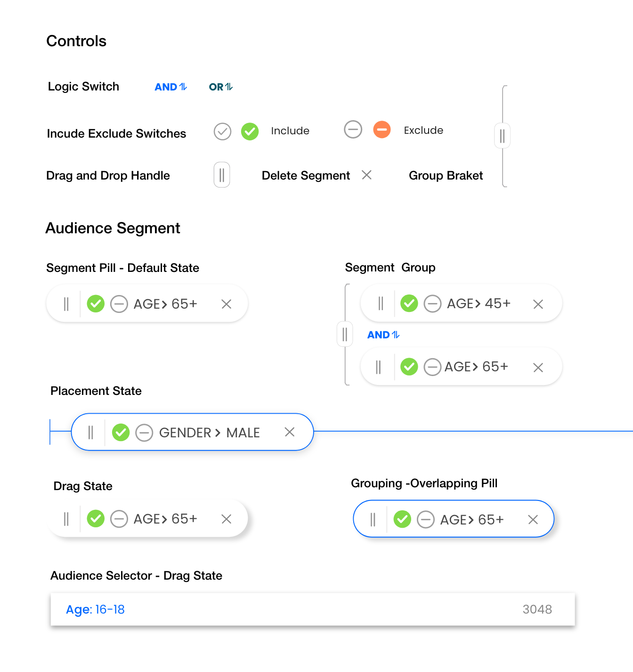Click the 3048 count value
Viewport: 633px width, 672px height.
point(537,609)
